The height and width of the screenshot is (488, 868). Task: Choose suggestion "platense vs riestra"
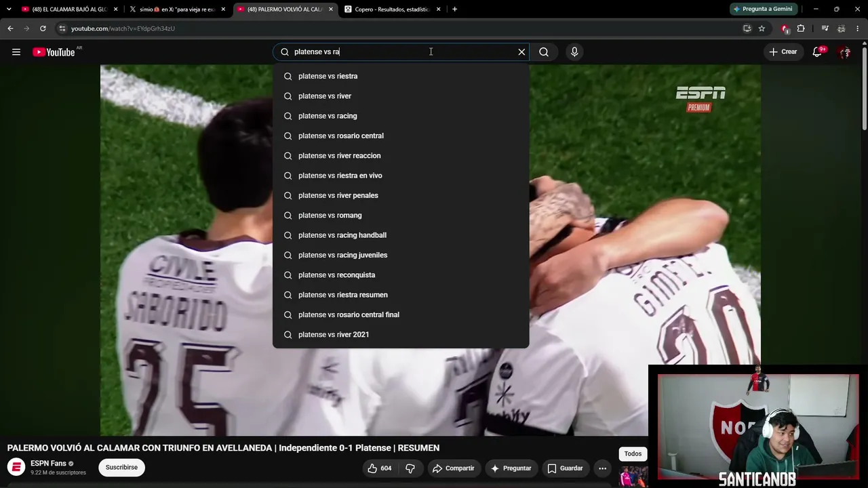tap(401, 76)
